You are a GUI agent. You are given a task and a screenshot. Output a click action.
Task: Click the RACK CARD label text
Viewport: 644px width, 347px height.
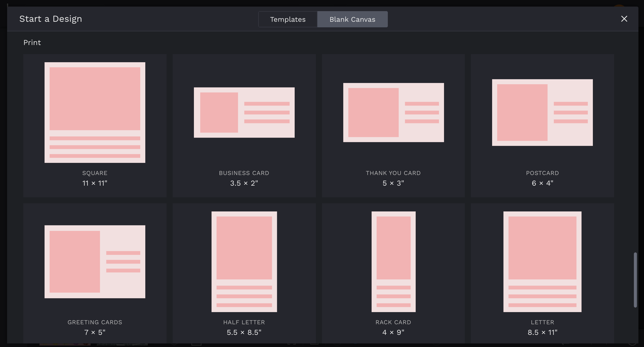[x=393, y=322]
